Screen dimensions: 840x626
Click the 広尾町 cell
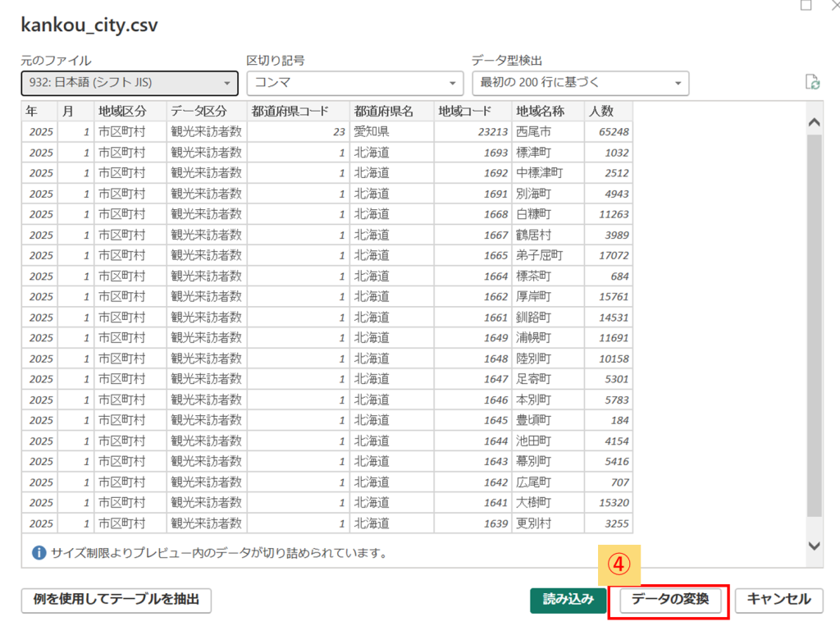pos(548,482)
